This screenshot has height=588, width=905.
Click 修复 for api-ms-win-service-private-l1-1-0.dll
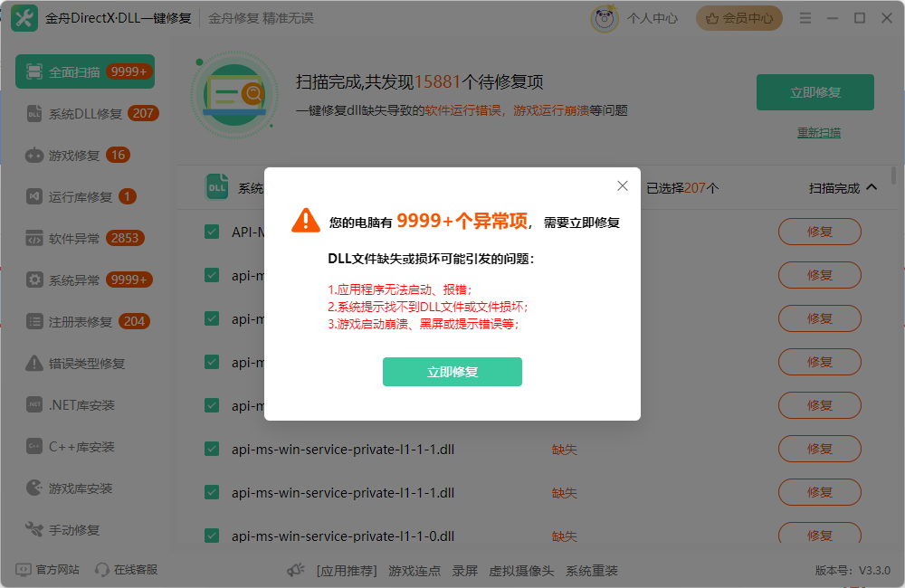pyautogui.click(x=820, y=535)
